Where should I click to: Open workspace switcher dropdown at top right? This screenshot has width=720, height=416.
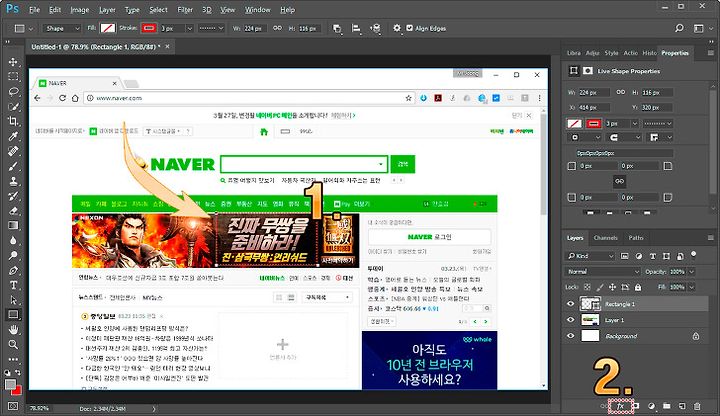click(x=701, y=28)
